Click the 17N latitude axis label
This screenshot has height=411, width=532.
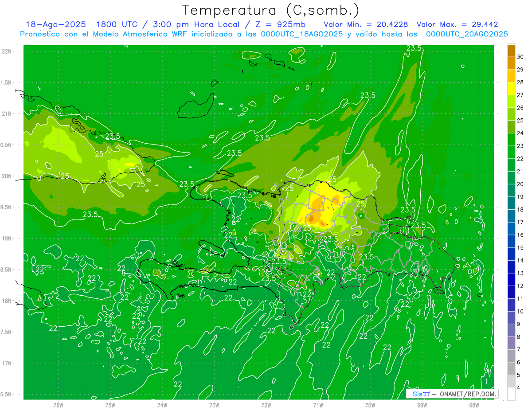7,363
